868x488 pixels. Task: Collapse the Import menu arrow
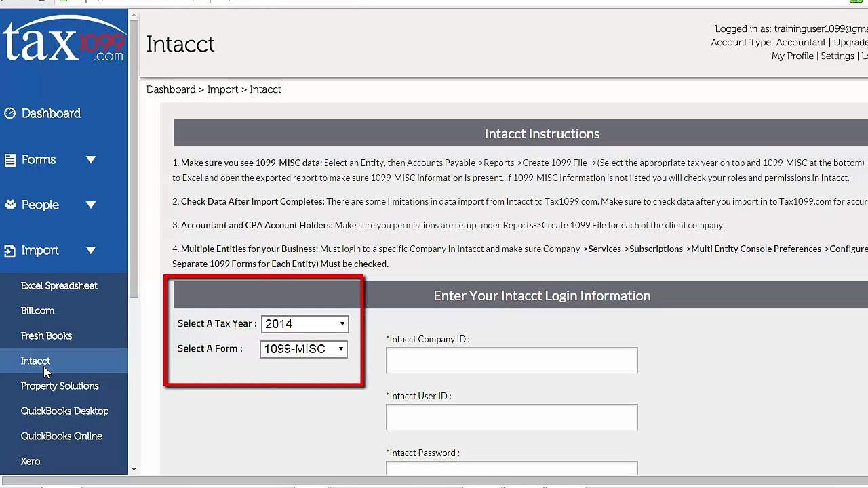91,251
